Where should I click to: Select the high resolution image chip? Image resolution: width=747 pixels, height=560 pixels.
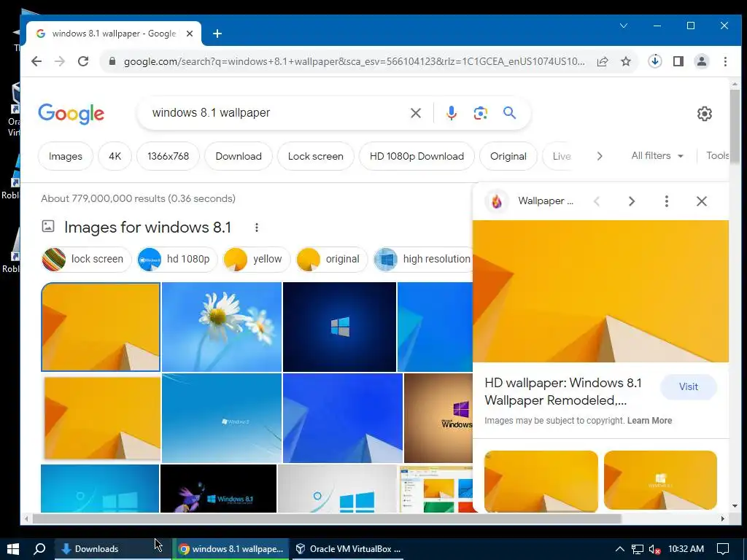tap(423, 259)
